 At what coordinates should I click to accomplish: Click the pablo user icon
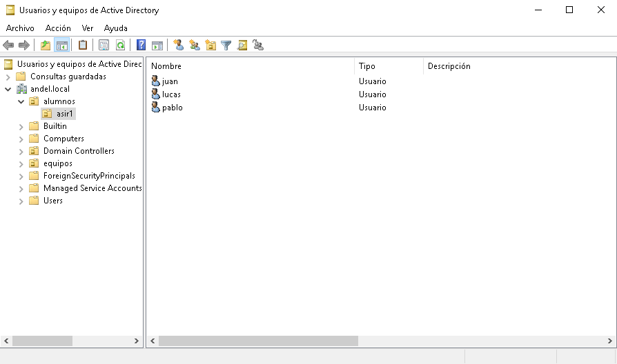[156, 107]
